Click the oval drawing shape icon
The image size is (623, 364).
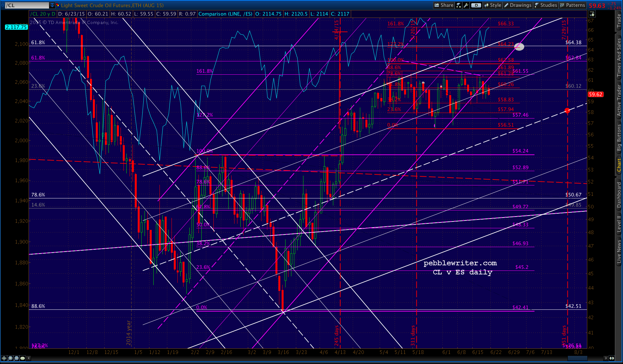coord(22,358)
